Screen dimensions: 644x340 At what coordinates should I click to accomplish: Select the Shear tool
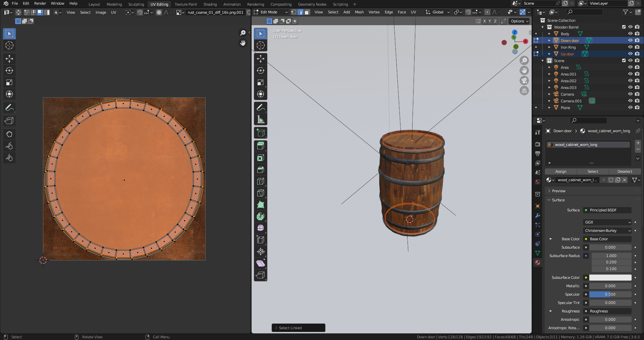(261, 263)
